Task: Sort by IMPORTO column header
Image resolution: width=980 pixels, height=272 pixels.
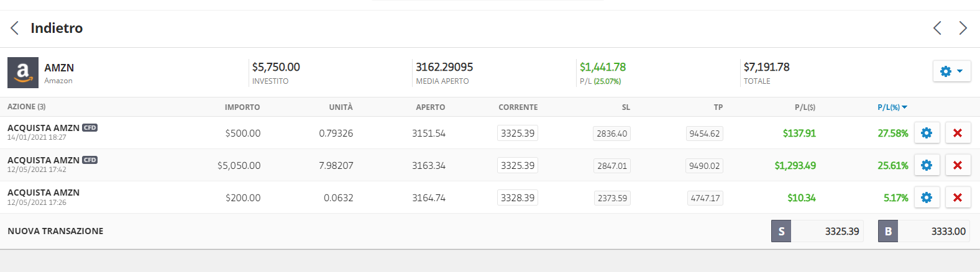Action: coord(242,107)
